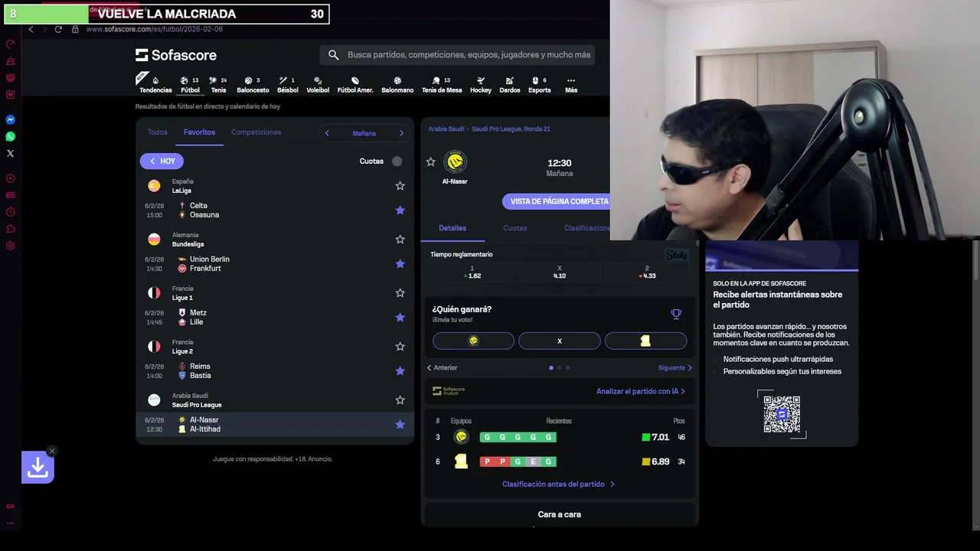Open history clock icon in sidebar
This screenshot has width=980, height=551.
(x=11, y=212)
